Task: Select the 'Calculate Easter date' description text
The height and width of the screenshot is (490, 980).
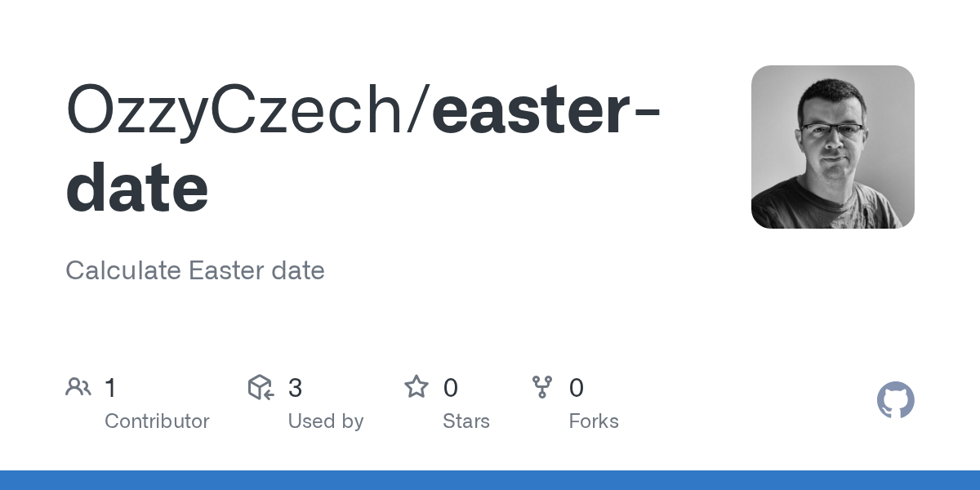Action: [x=195, y=270]
